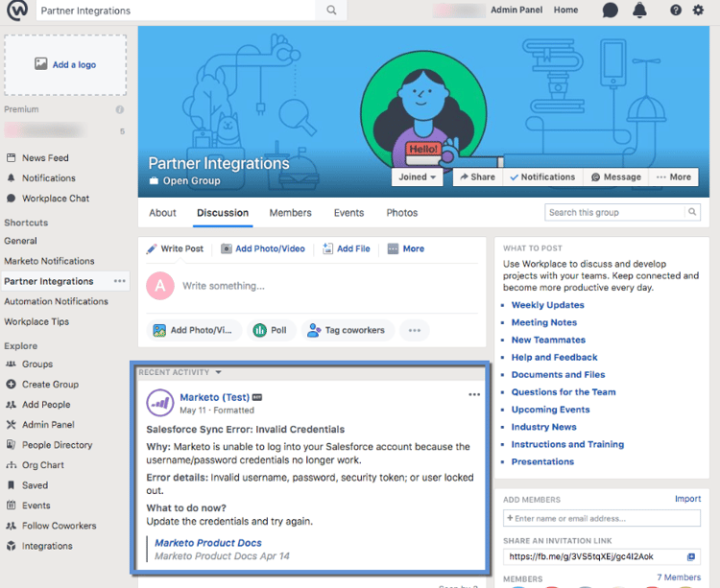
Task: Click the Help and Feedback link
Action: [554, 357]
